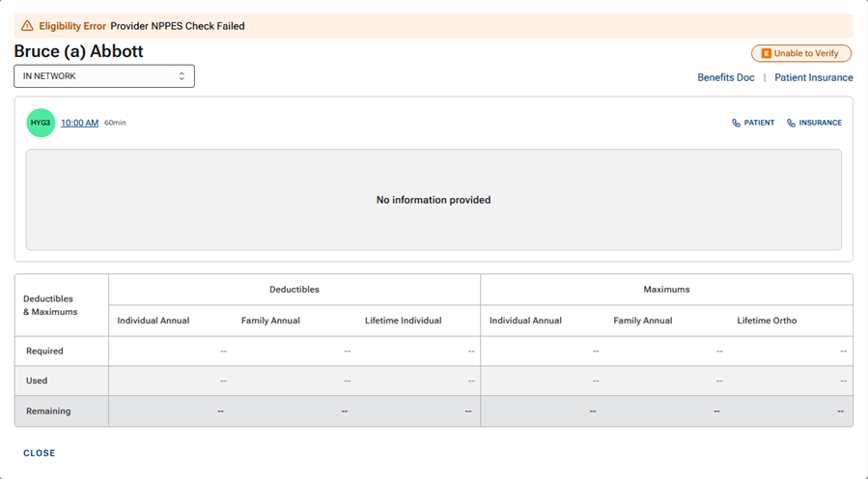Select the Deductibles column group header
Screen dimensions: 868x479
[x=294, y=289]
